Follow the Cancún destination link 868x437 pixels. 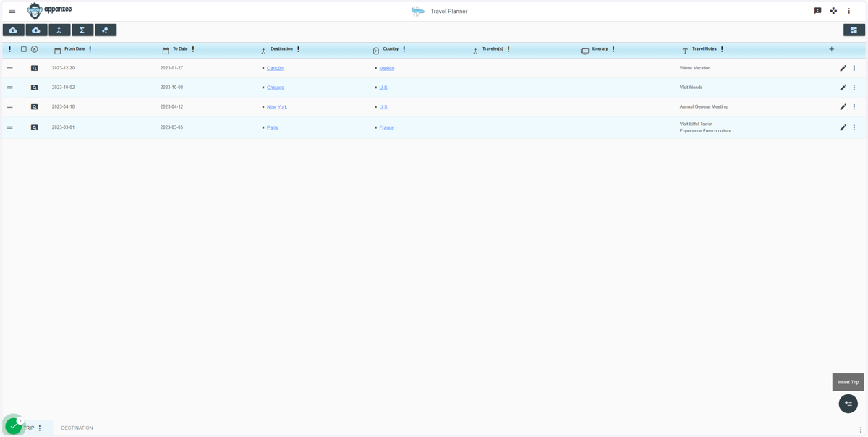pyautogui.click(x=275, y=68)
